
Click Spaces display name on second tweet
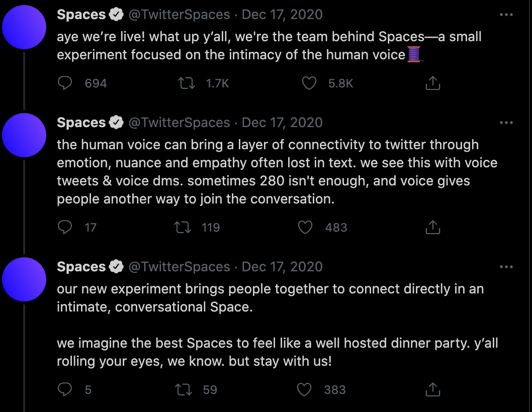pos(81,123)
